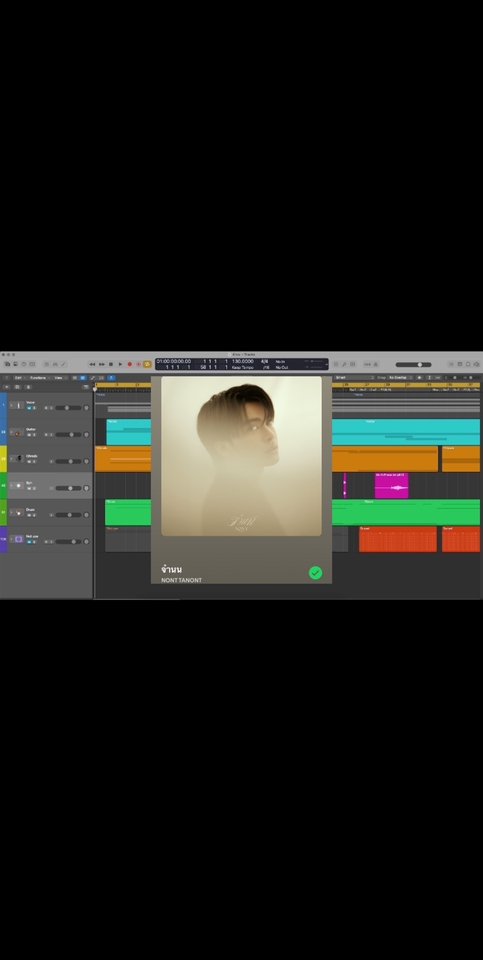
Task: Click the red Record button
Action: (x=129, y=364)
